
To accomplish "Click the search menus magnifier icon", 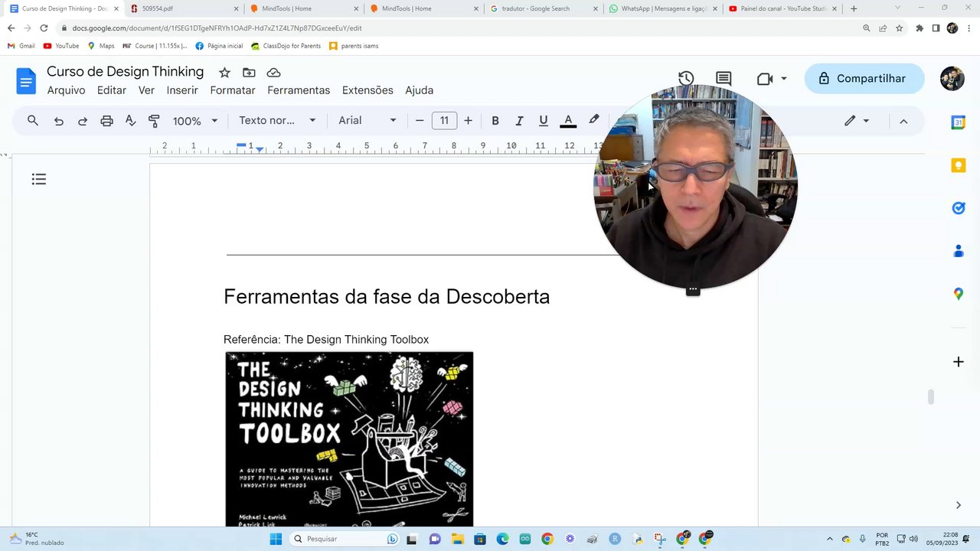I will (x=33, y=121).
